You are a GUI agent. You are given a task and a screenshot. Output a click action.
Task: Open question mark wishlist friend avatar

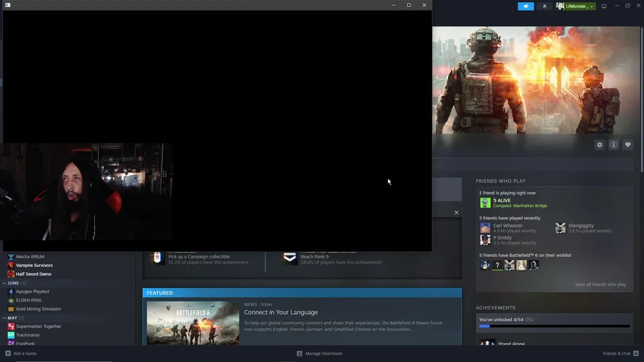497,265
